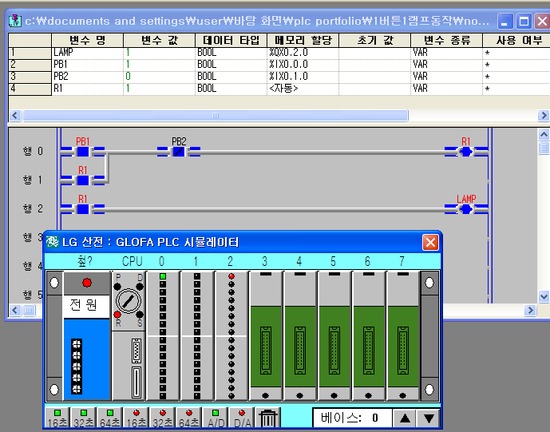550x432 pixels.
Task: Click the ladder view's scroll down arrow
Action: pos(544,297)
